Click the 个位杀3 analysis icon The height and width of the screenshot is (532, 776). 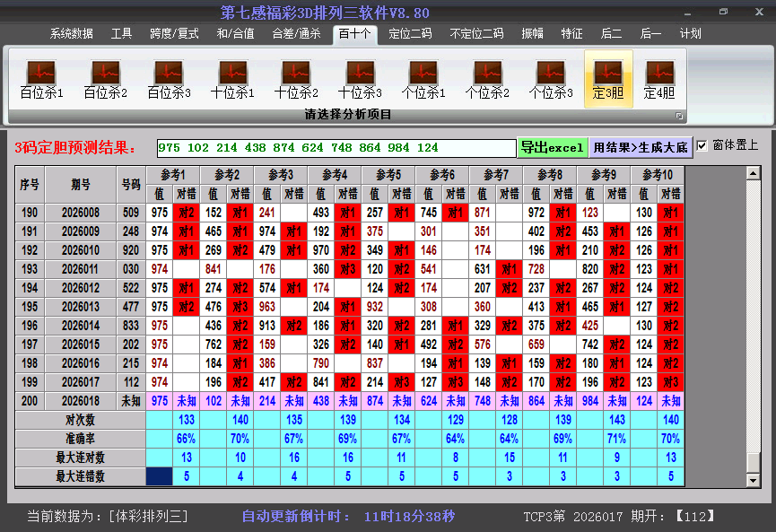tap(551, 79)
